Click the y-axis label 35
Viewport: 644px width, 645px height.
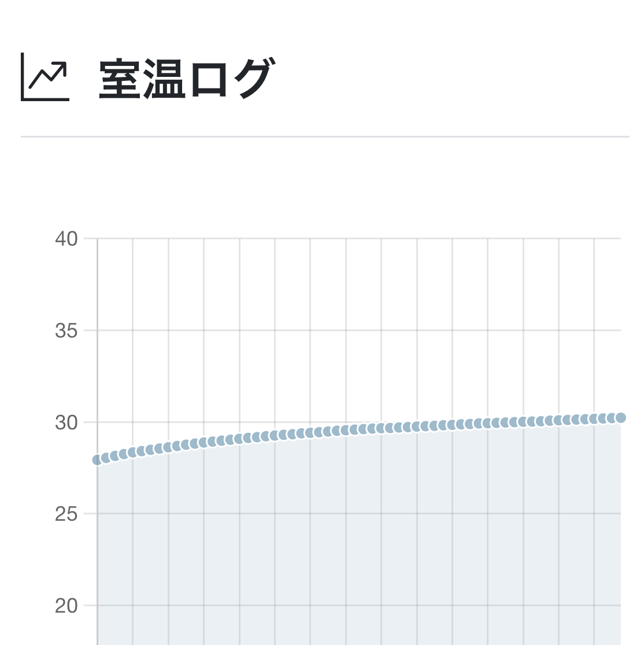click(66, 331)
